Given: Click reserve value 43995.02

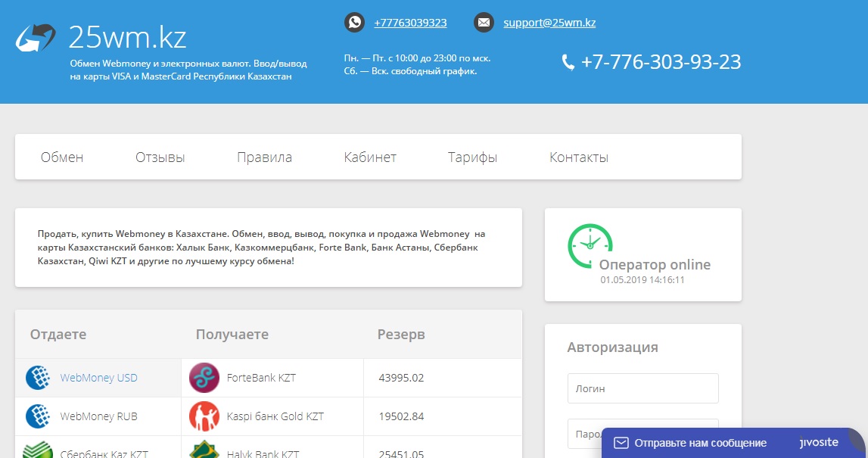Looking at the screenshot, I should point(401,378).
